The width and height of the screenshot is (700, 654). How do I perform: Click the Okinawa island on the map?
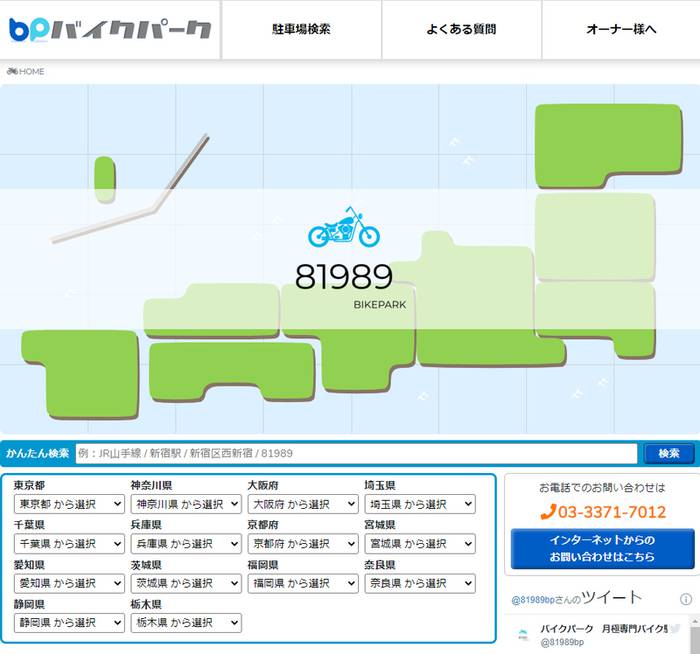[105, 179]
